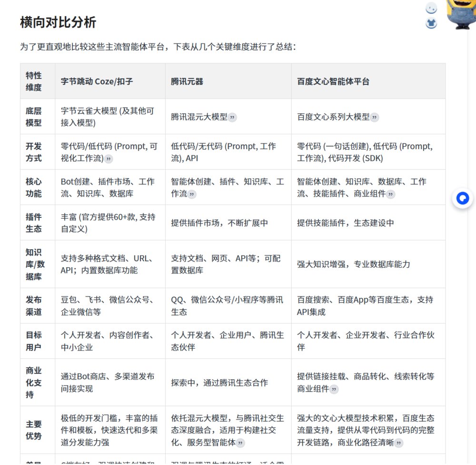This screenshot has width=476, height=465.
Task: Click the 百度文心智能体平台 column header
Action: pos(333,81)
